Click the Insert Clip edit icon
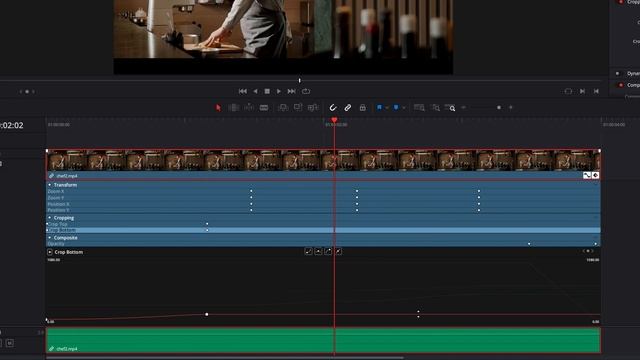640x360 pixels. click(x=282, y=108)
